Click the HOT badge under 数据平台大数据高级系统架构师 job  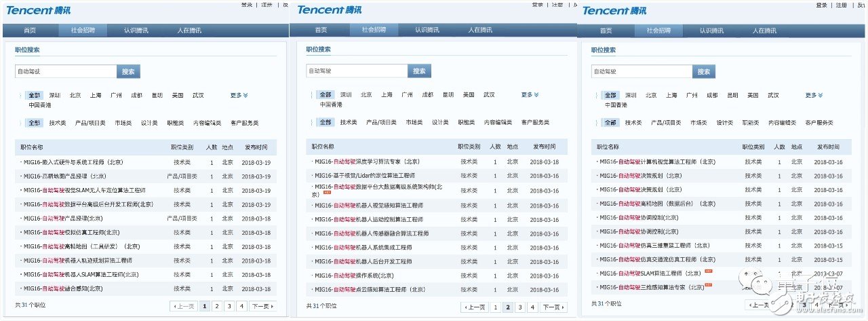pyautogui.click(x=327, y=194)
